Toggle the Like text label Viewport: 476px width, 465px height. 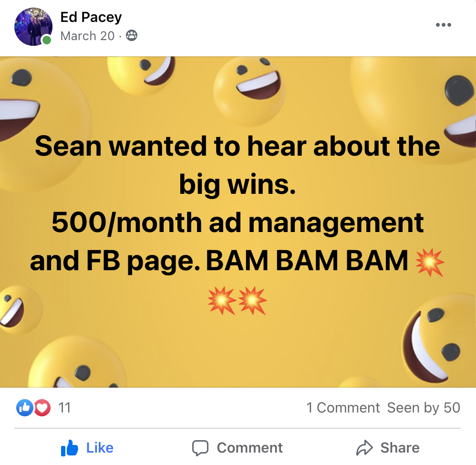click(x=100, y=448)
